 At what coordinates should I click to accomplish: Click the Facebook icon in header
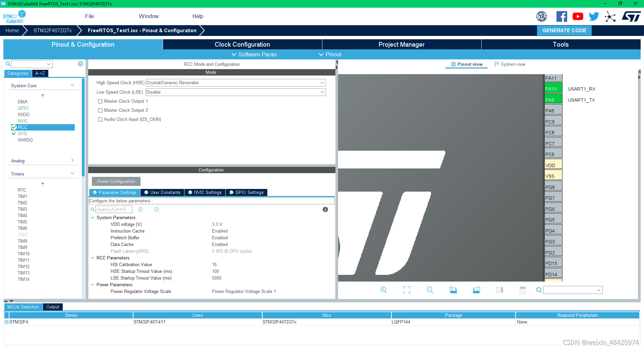click(561, 16)
